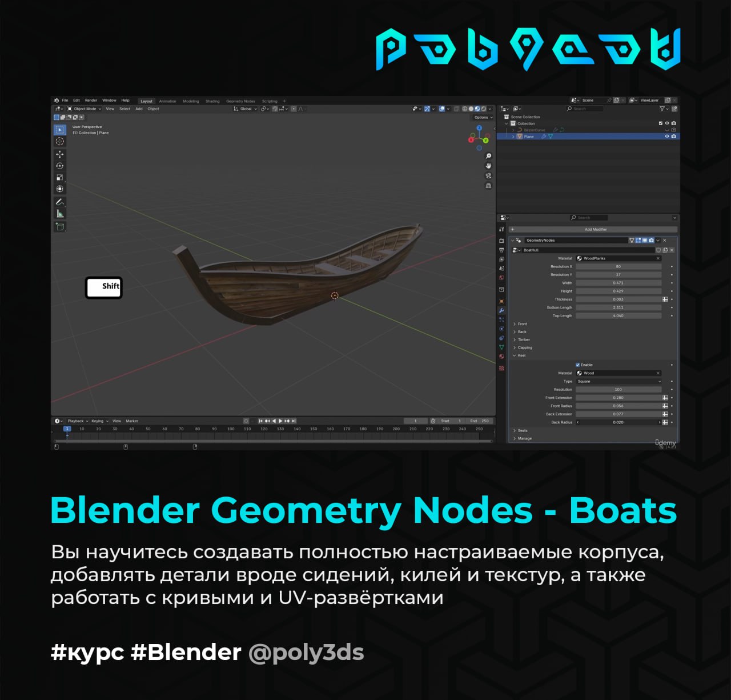The width and height of the screenshot is (731, 700).
Task: Open the Global orientation dropdown
Action: (x=246, y=109)
